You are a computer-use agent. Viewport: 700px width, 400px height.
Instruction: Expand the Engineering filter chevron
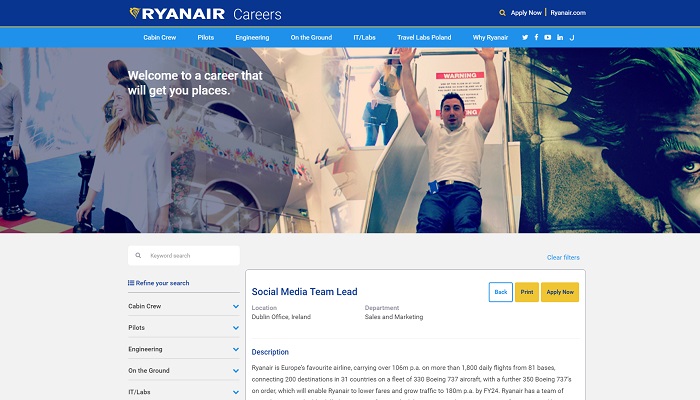236,350
